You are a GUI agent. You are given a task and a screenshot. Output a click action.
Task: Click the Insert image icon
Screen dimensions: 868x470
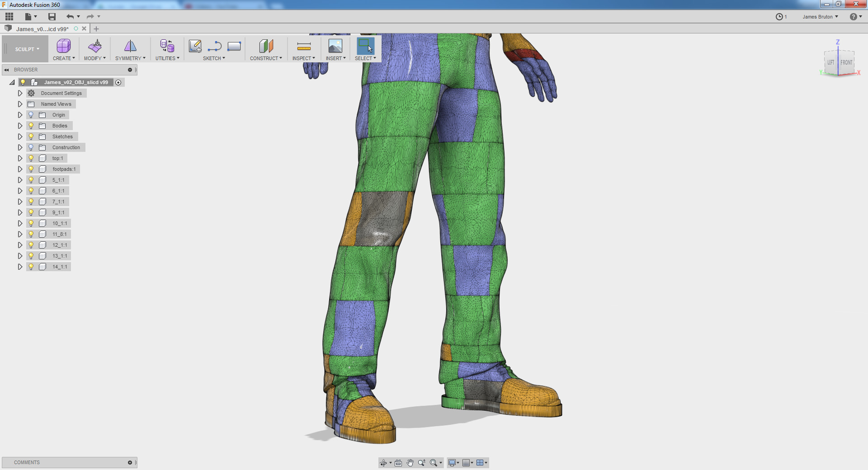(x=335, y=46)
